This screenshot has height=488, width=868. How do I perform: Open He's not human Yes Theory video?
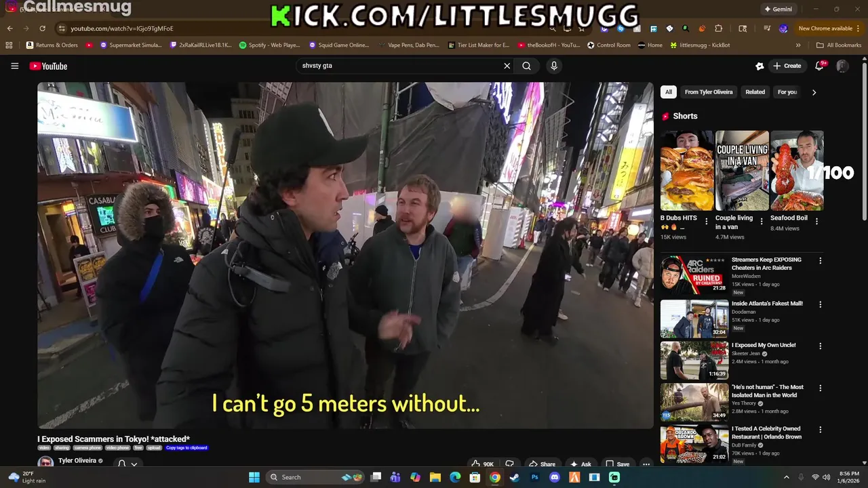[x=767, y=391]
